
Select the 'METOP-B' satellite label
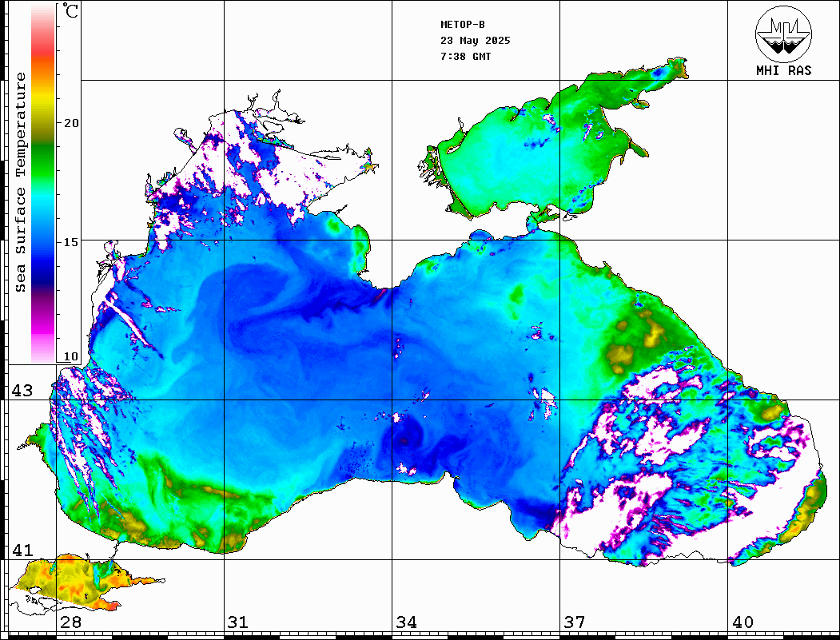(x=462, y=25)
